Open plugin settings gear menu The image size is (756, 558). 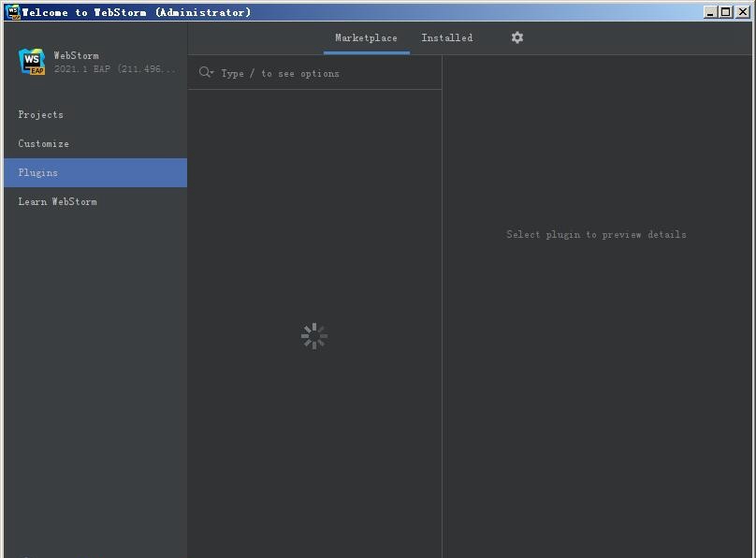click(x=517, y=37)
